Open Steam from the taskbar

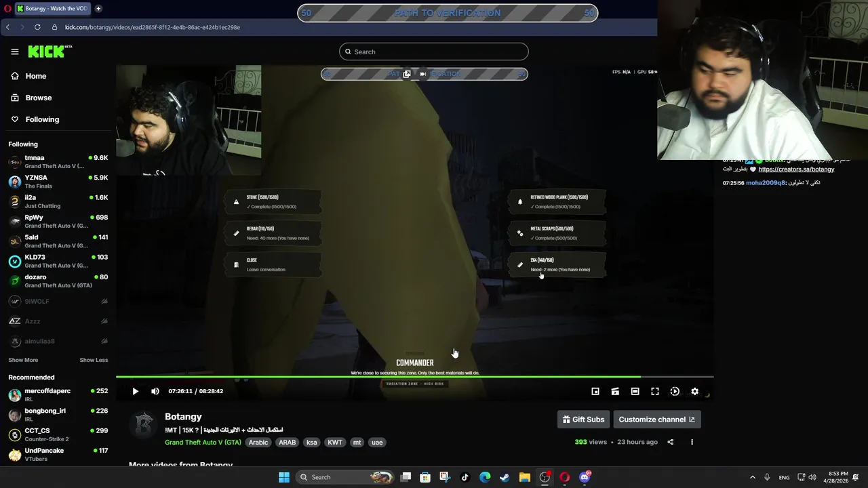505,477
